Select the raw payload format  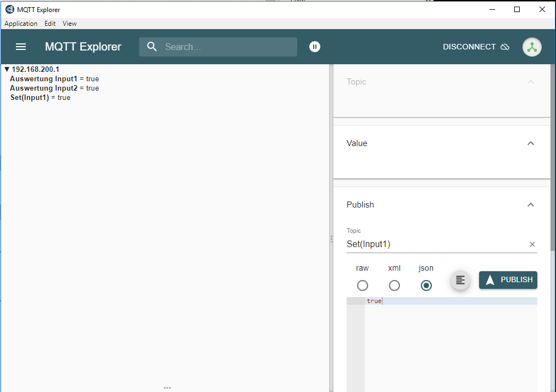(362, 285)
